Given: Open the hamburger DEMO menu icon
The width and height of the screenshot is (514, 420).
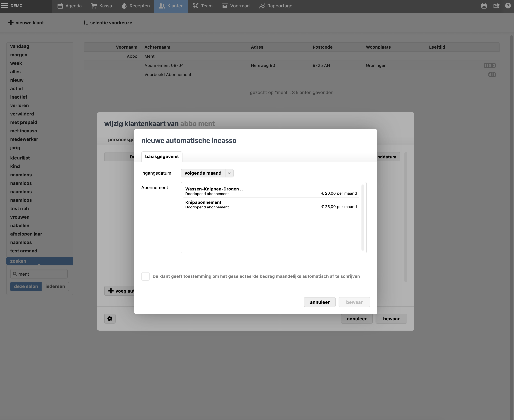Looking at the screenshot, I should [x=4, y=6].
